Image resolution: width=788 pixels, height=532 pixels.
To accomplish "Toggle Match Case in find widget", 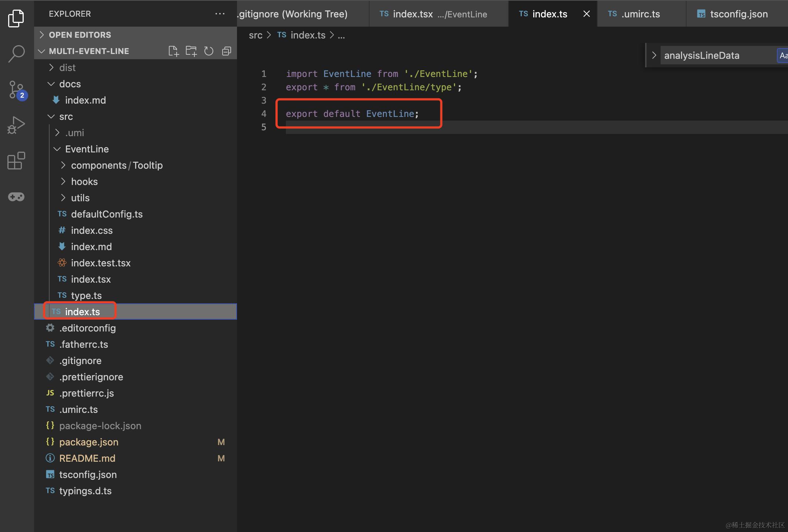I will click(782, 55).
